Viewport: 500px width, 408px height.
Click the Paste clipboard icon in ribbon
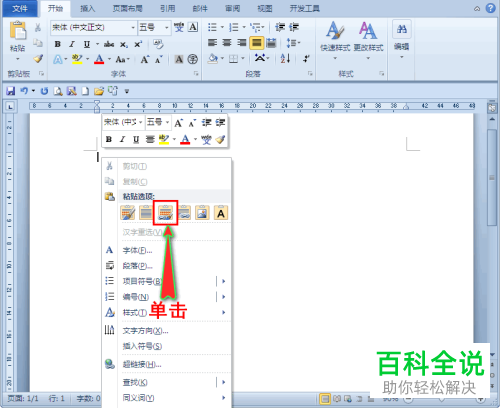(x=18, y=30)
